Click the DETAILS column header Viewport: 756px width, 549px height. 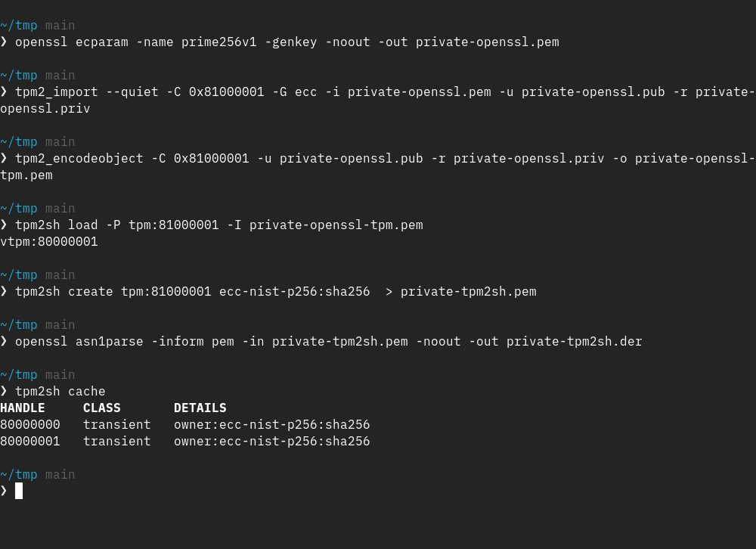pyautogui.click(x=200, y=408)
